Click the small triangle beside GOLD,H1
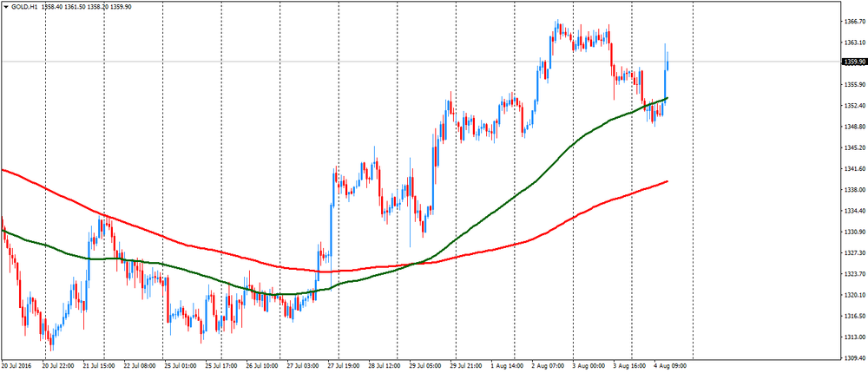868x373 pixels. tap(6, 6)
